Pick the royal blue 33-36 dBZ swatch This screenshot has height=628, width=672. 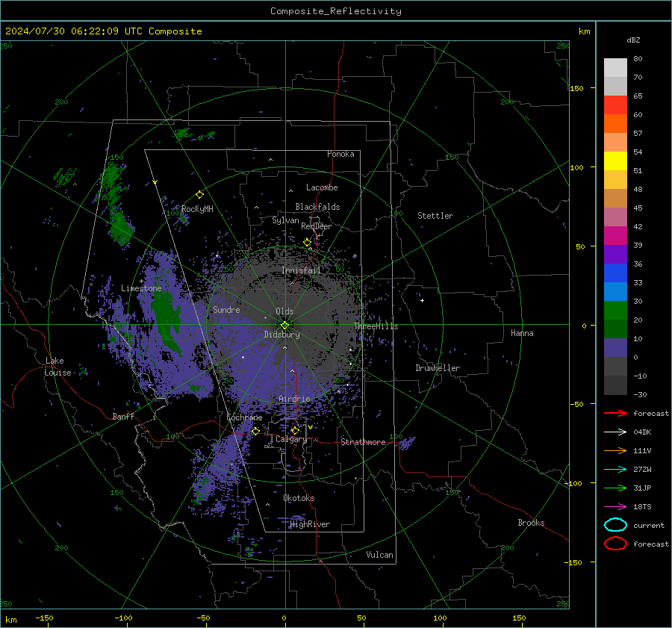(x=615, y=273)
